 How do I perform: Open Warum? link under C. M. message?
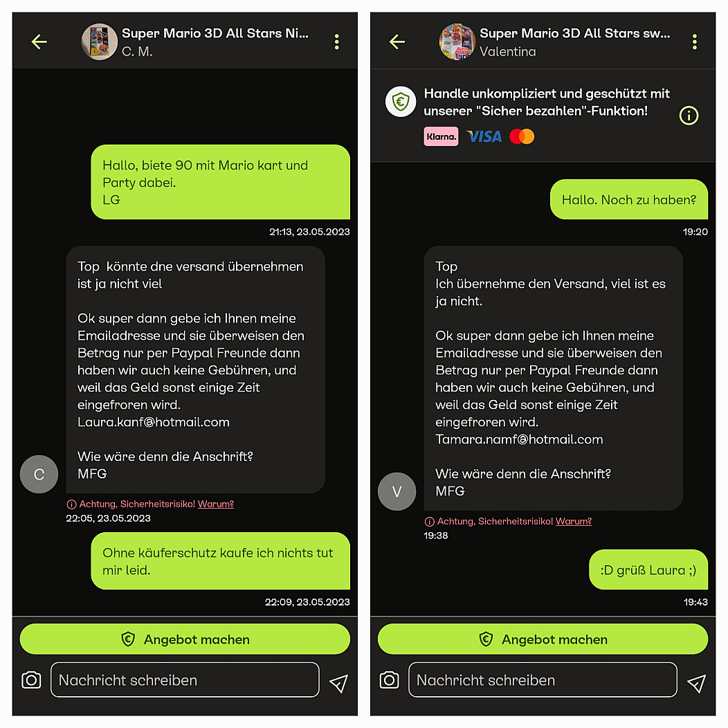click(x=216, y=504)
